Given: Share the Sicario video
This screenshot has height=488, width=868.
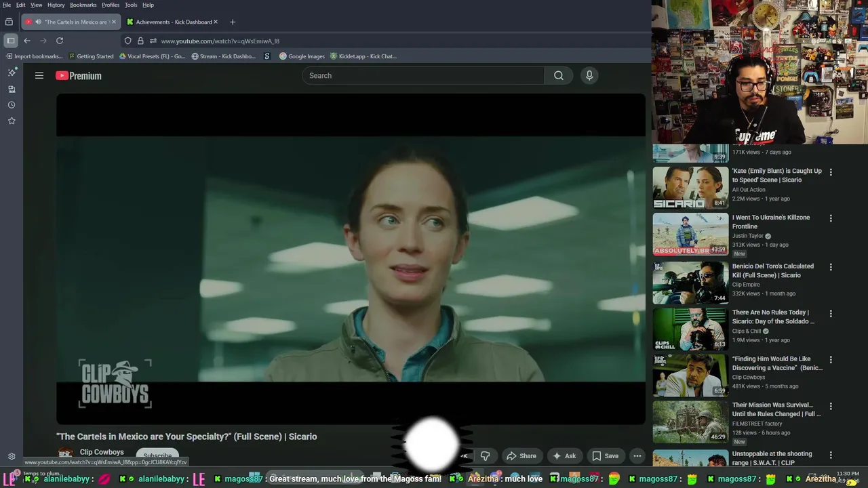Looking at the screenshot, I should [x=521, y=456].
